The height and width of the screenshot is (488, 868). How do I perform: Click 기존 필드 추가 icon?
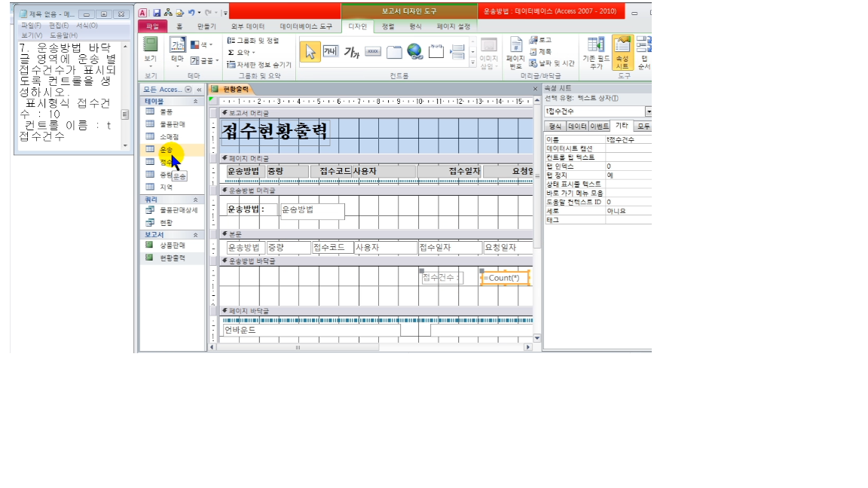point(596,53)
